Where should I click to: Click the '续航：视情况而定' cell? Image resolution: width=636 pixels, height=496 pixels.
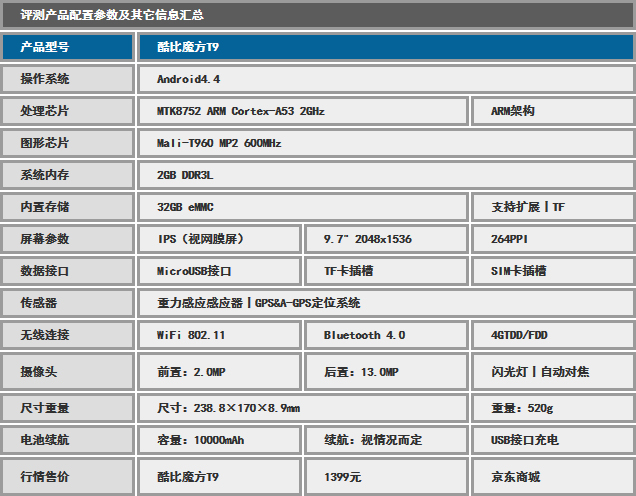point(387,440)
